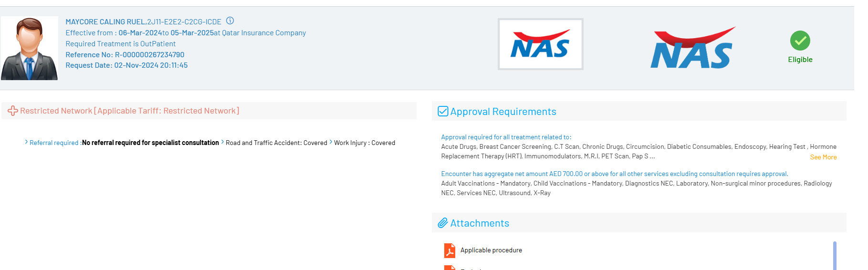868x270 pixels.
Task: Click the medical cross icon beside Restricted Network
Action: (13, 111)
